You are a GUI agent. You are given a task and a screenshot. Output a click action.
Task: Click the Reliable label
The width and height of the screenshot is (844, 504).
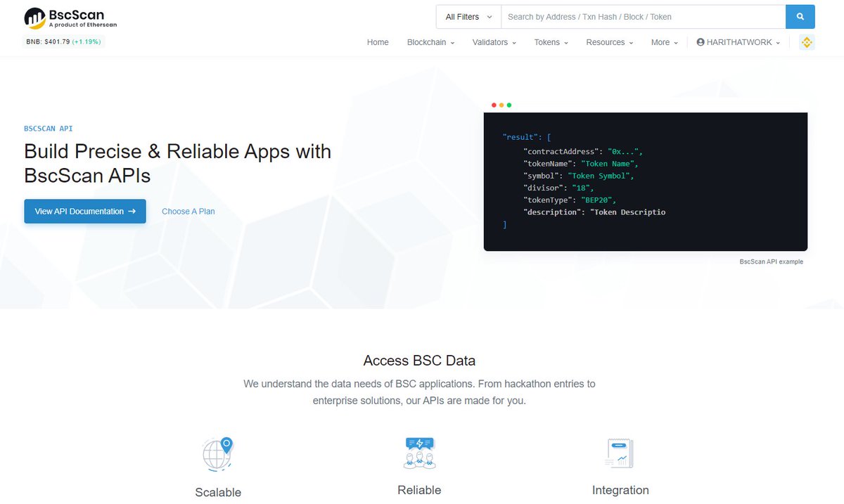(419, 490)
